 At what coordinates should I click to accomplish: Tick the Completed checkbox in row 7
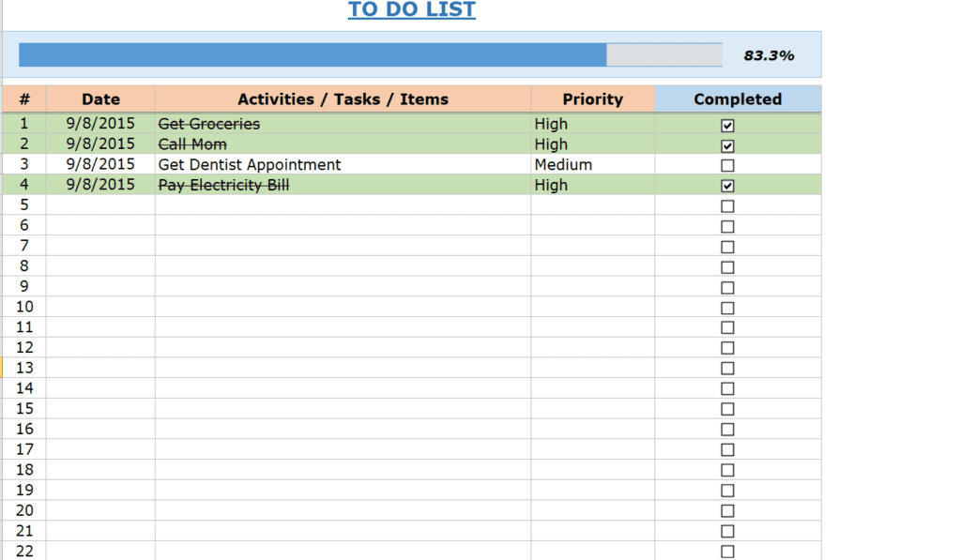727,247
